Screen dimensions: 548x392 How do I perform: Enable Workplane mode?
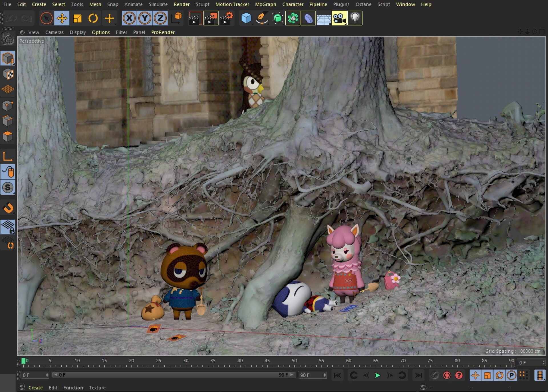pyautogui.click(x=8, y=90)
